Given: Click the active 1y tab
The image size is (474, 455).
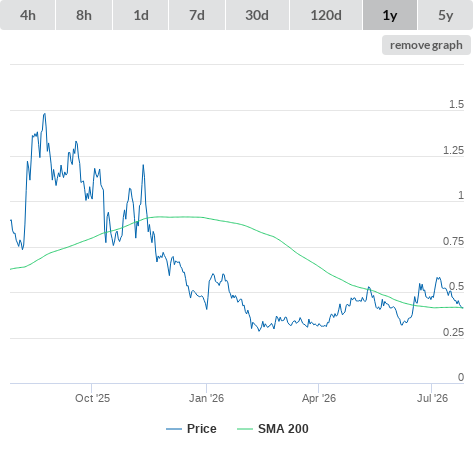Looking at the screenshot, I should tap(390, 15).
